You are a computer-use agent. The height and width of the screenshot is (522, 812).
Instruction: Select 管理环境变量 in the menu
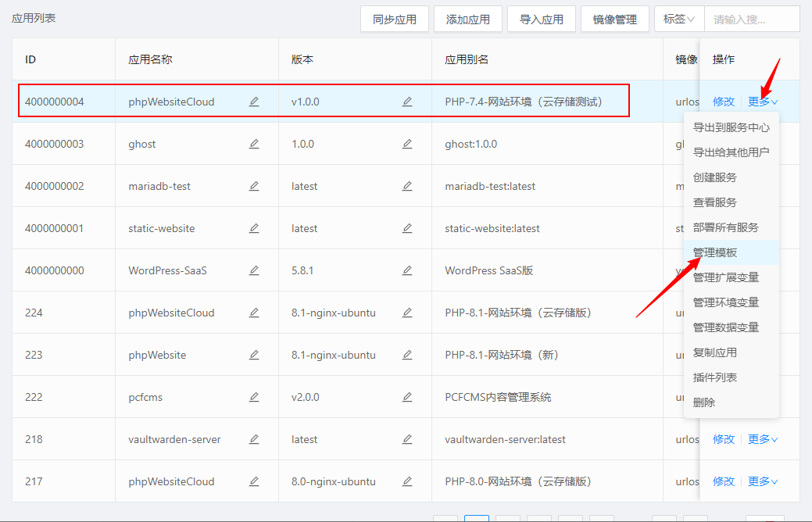(725, 302)
